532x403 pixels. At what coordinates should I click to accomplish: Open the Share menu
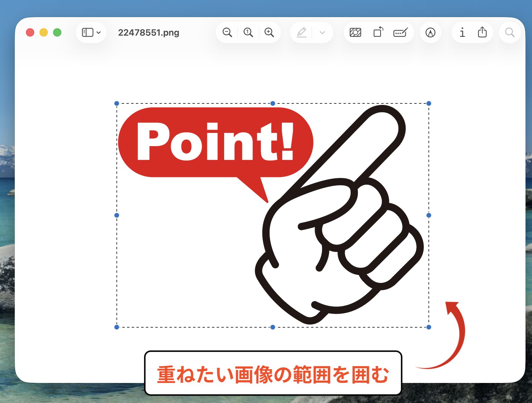(482, 32)
